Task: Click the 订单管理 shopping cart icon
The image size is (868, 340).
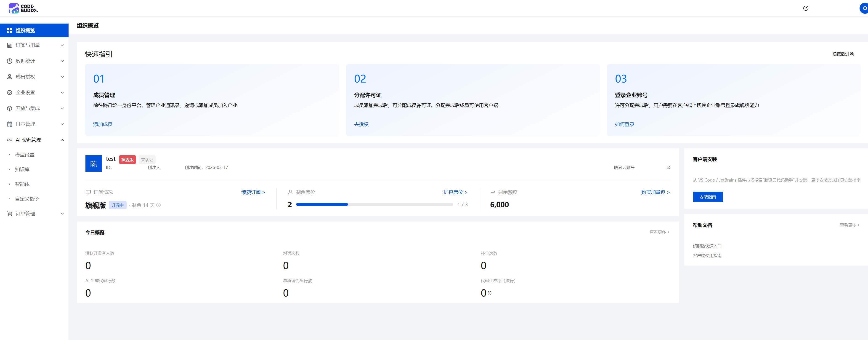Action: point(9,214)
